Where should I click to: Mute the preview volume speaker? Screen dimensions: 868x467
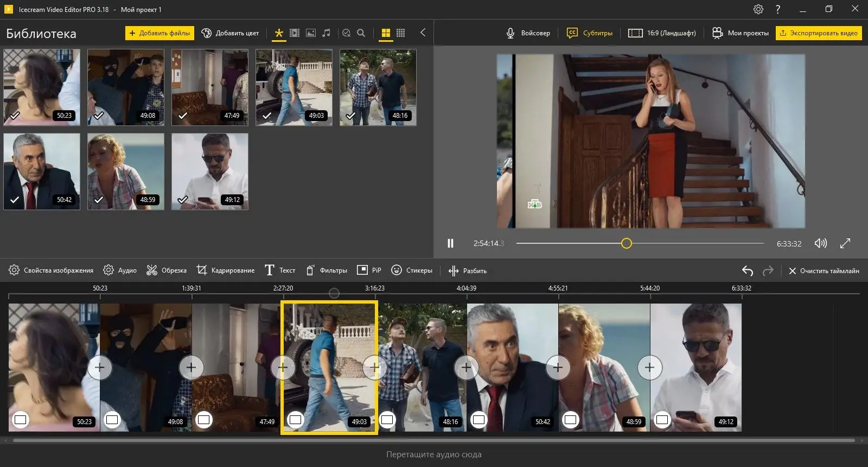coord(820,243)
